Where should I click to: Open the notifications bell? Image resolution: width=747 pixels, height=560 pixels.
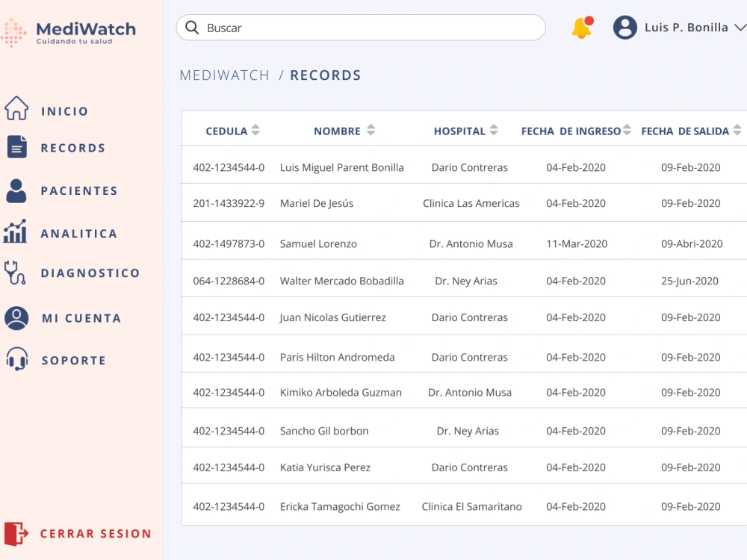[582, 28]
